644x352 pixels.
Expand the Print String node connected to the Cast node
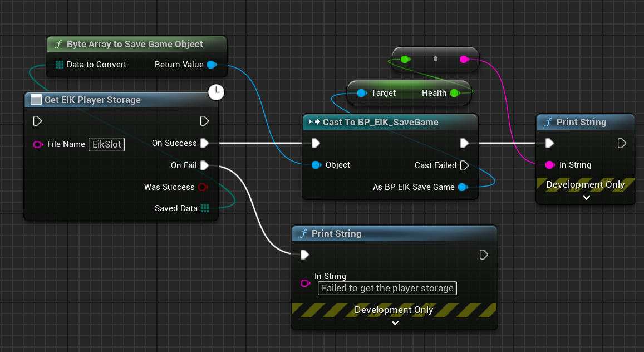tap(586, 197)
